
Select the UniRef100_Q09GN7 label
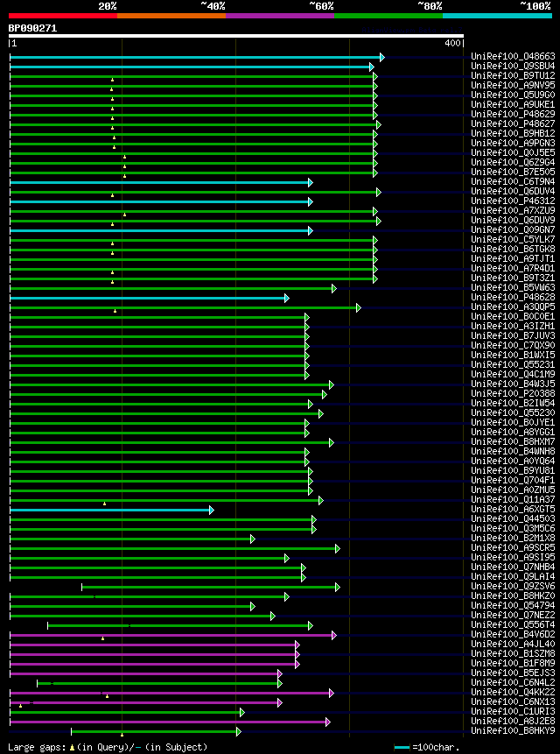click(513, 229)
